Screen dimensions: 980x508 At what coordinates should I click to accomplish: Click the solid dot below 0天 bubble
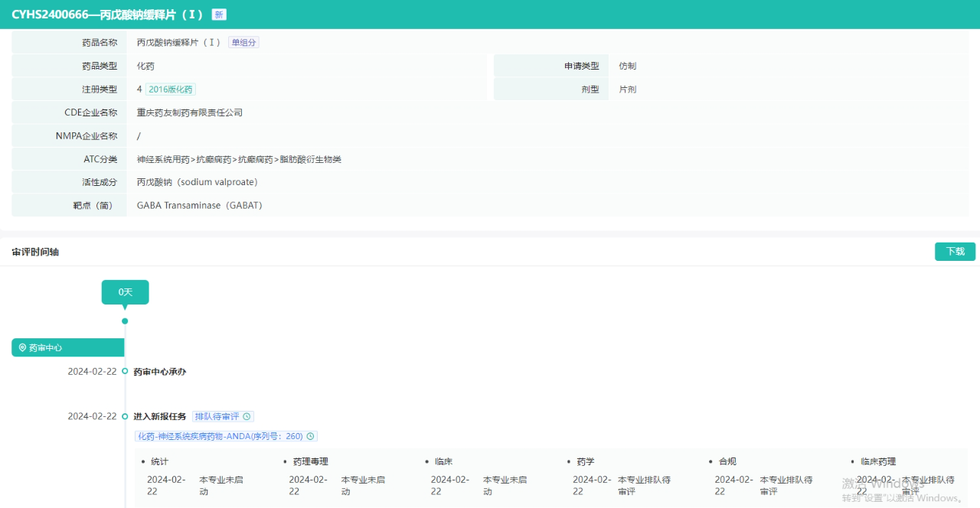coord(125,321)
